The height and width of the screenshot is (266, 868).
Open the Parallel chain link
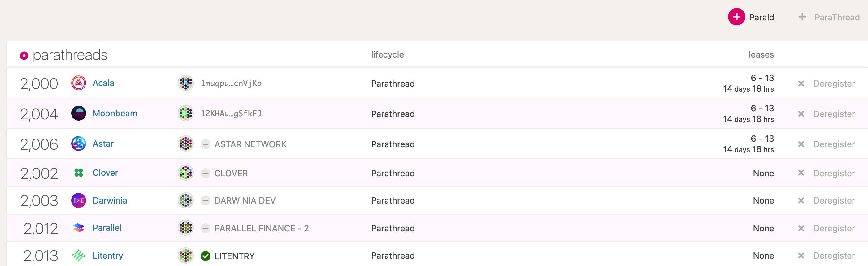(107, 228)
